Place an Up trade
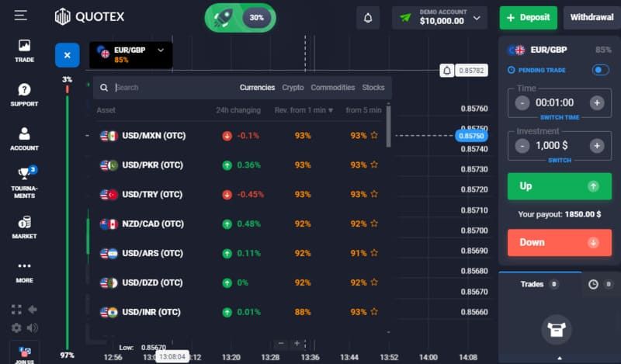621x364 pixels. click(x=559, y=186)
